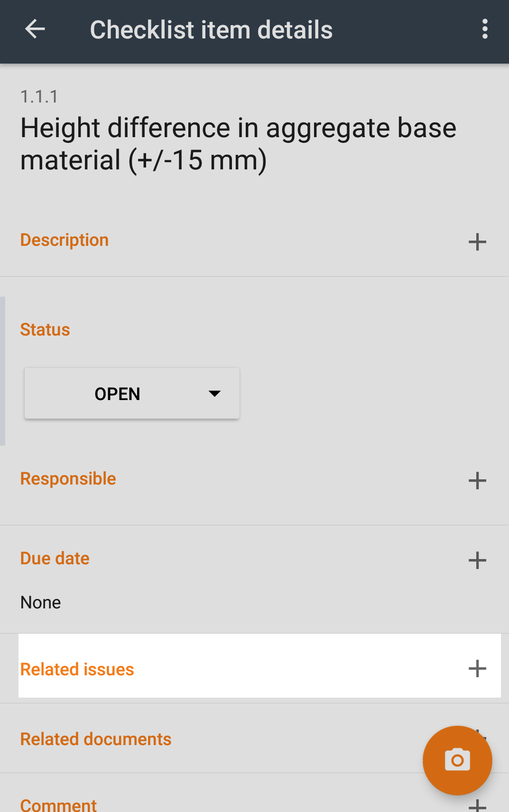Tap the Status section heading
Screen dimensions: 509x812
(45, 329)
